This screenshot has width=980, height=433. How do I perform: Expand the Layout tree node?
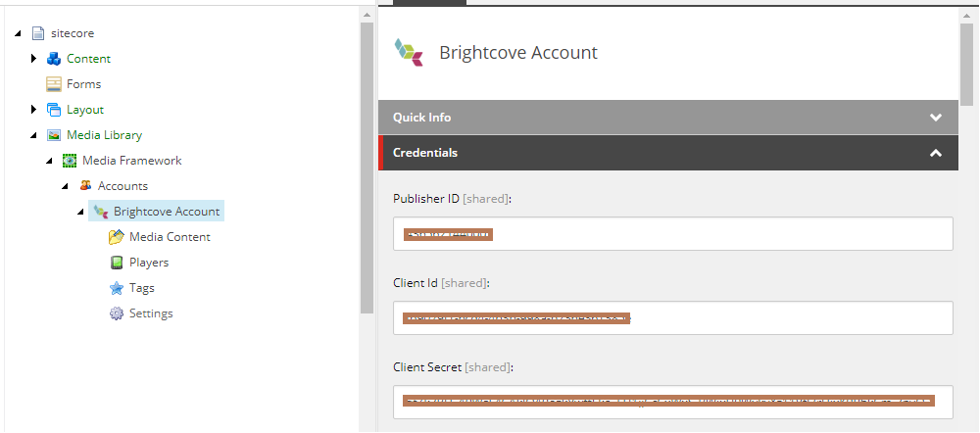[33, 110]
